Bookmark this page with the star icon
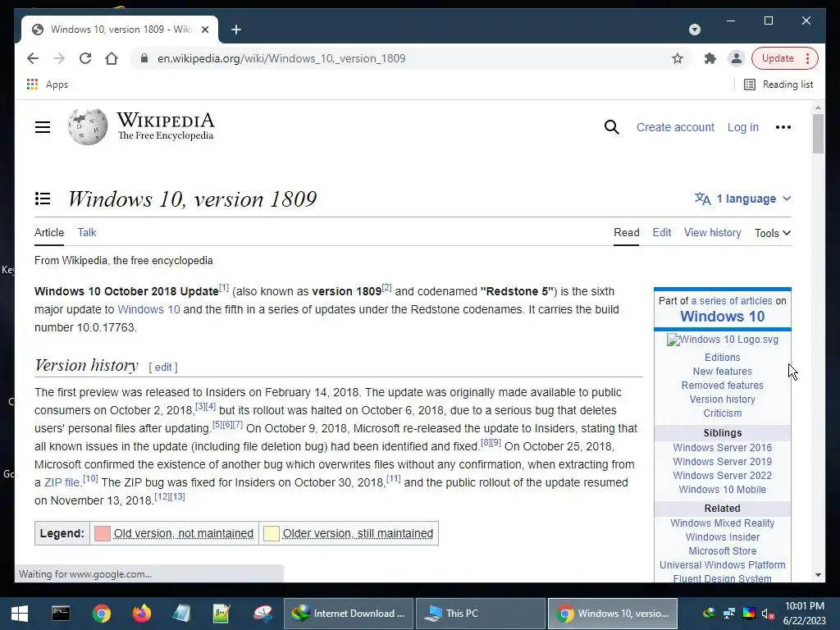840x630 pixels. pyautogui.click(x=677, y=58)
